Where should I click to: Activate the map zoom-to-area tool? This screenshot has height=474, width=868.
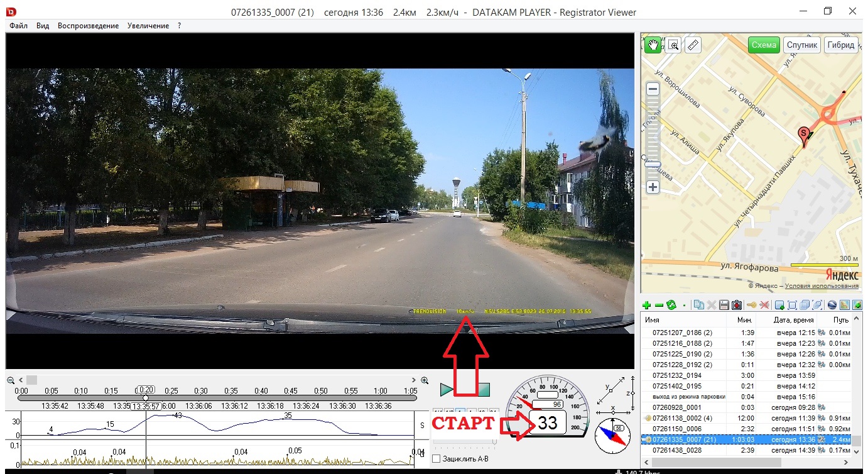(673, 45)
